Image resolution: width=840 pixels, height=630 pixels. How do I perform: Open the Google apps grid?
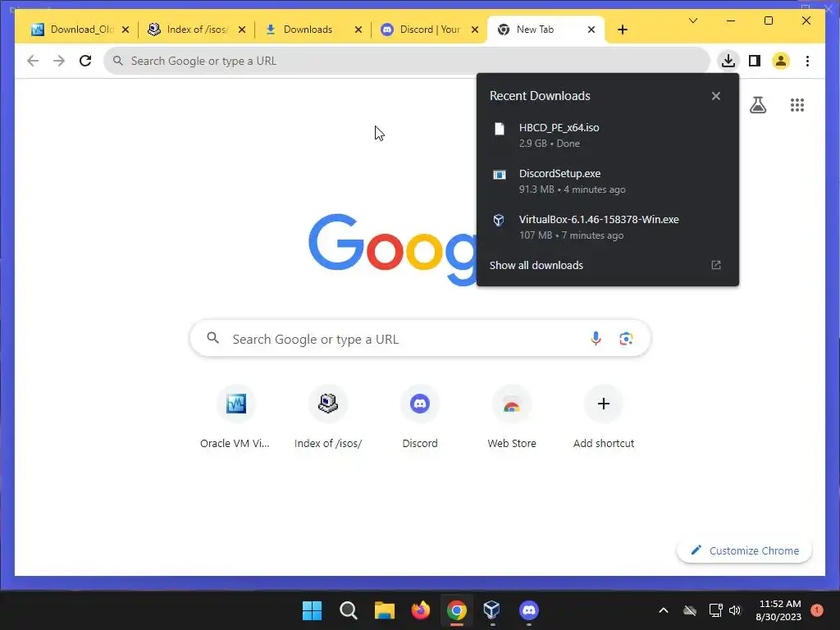797,105
